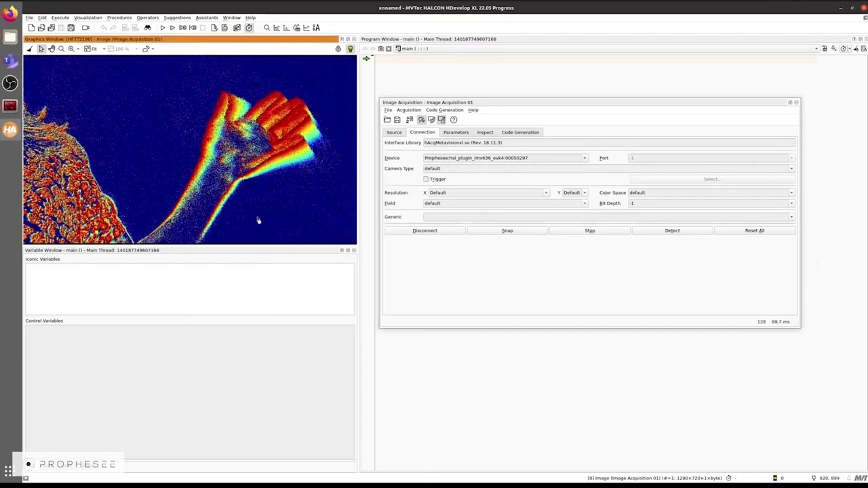Toggle the profiler stopwatch icon in the main toolbar
Viewport: 868px width, 488px height.
[249, 28]
